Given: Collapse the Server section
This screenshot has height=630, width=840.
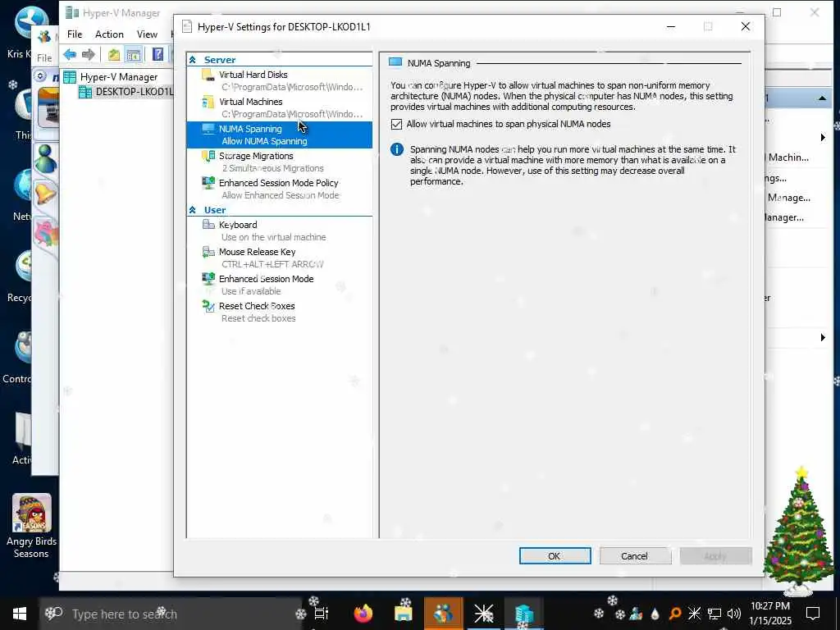Looking at the screenshot, I should tap(192, 60).
